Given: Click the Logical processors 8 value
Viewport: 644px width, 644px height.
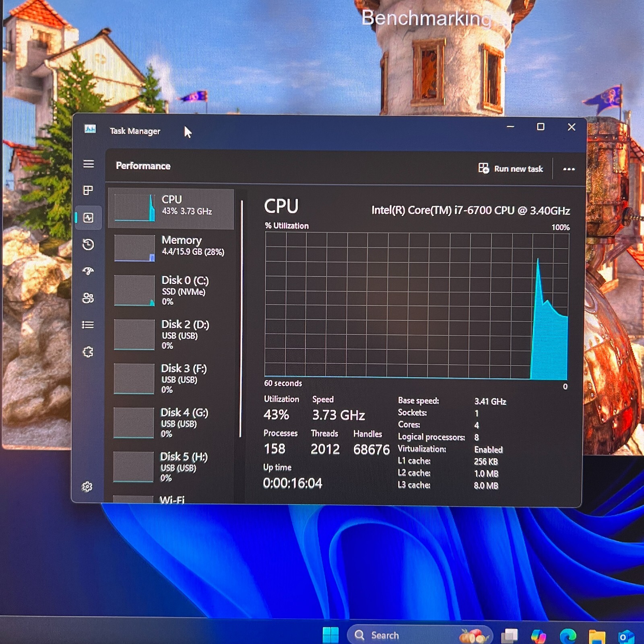Looking at the screenshot, I should point(477,438).
